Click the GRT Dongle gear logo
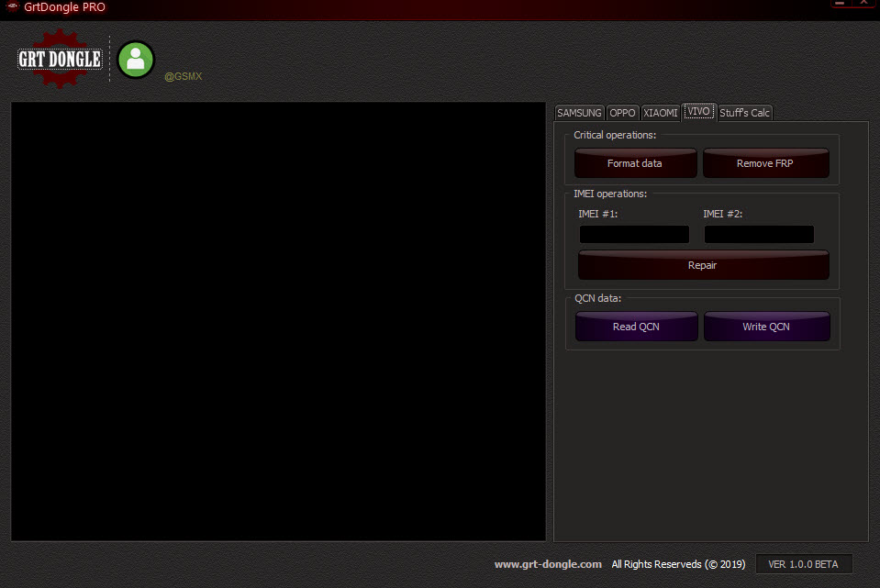This screenshot has width=880, height=588. point(60,59)
